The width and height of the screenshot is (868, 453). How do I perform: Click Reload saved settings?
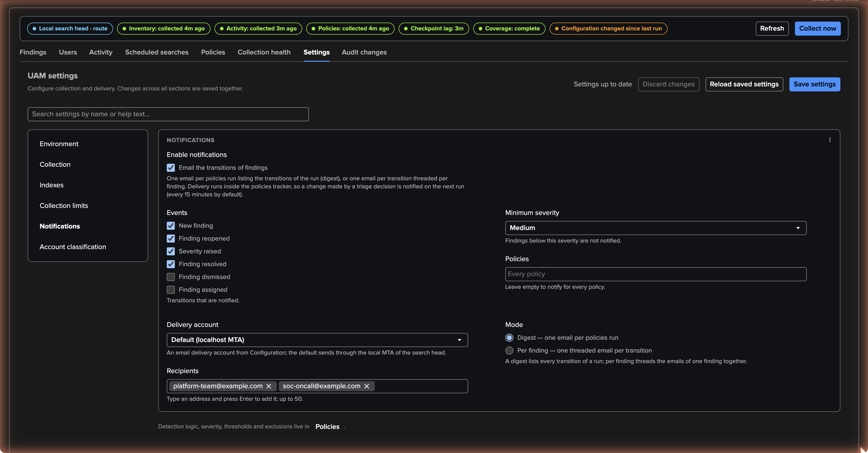click(744, 84)
